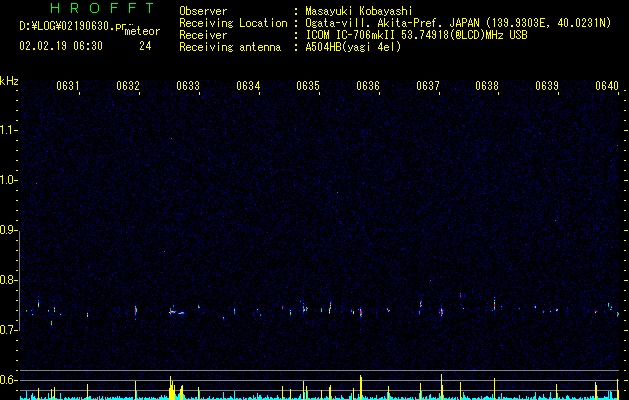Click the 0636 time marker
629x400 pixels.
tap(368, 86)
